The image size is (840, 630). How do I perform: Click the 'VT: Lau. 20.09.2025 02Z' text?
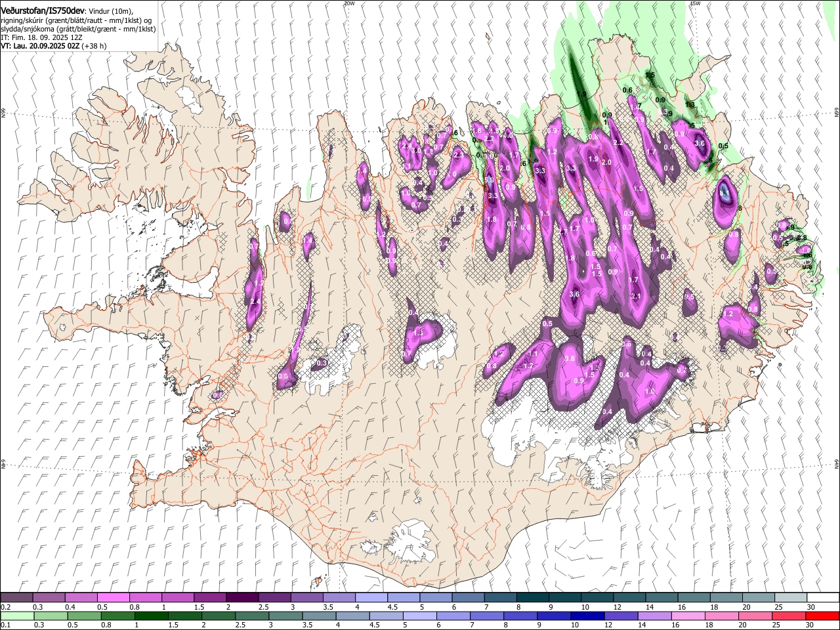click(x=40, y=47)
